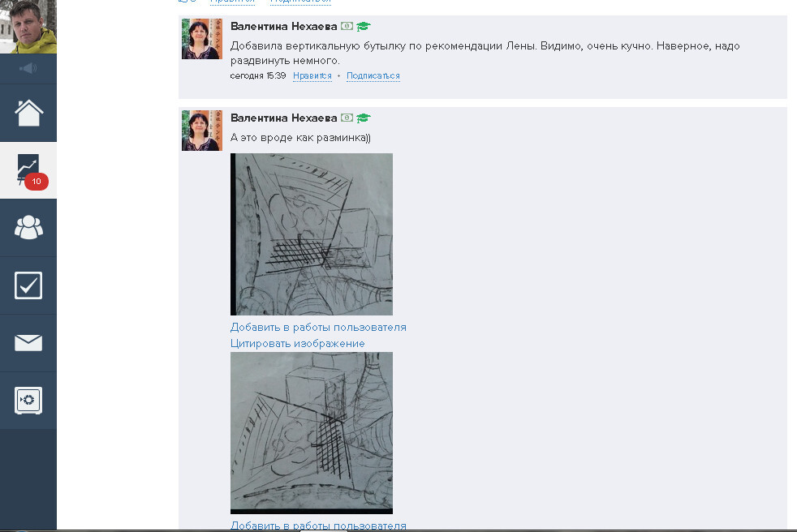Click Подписаться link under first comment

(x=373, y=75)
